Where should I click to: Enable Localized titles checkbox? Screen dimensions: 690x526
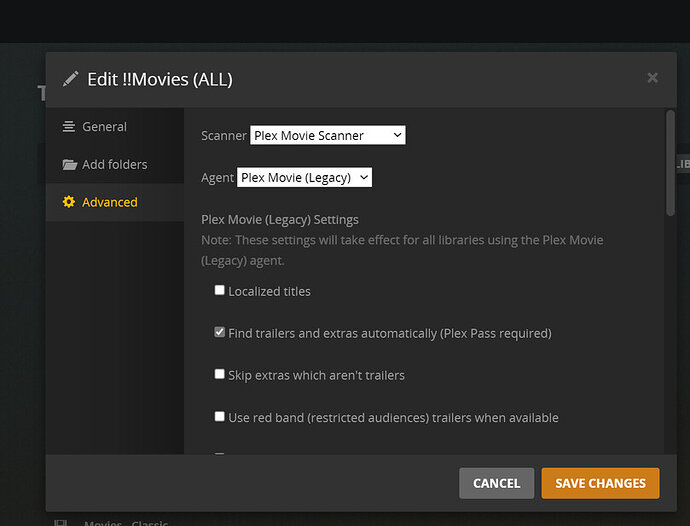[x=219, y=290]
